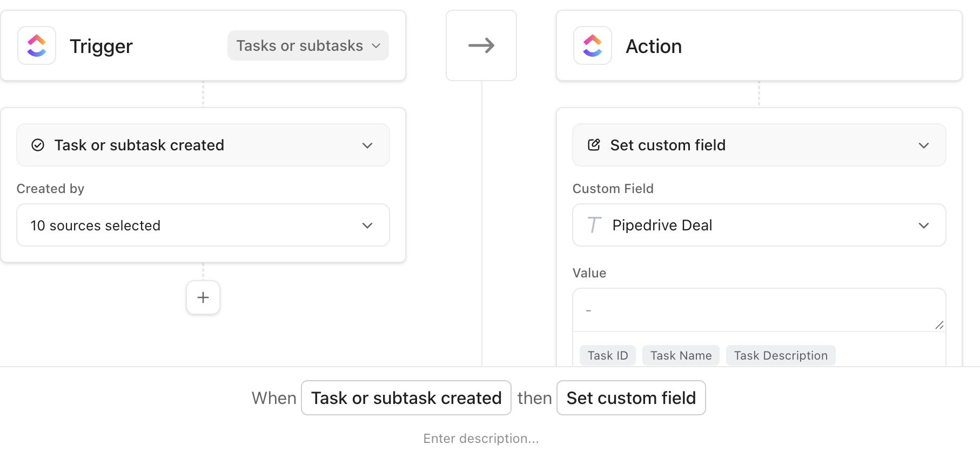Insert the Task ID variable chip
Image resolution: width=980 pixels, height=464 pixels.
click(607, 355)
